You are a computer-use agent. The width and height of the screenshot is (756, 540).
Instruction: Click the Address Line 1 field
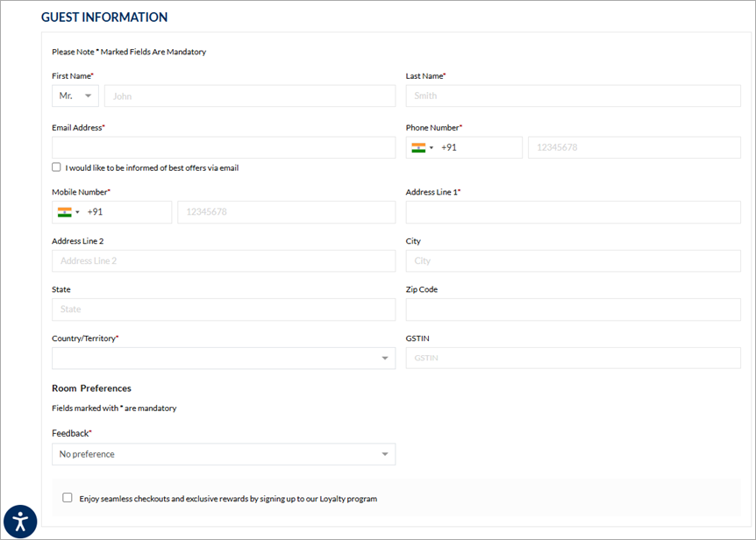pos(574,212)
